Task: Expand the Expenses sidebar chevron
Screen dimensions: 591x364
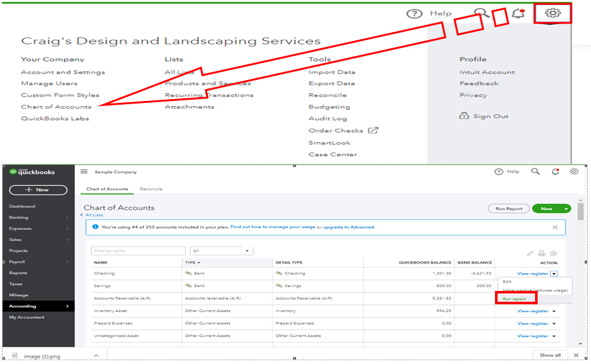Action: click(x=67, y=228)
